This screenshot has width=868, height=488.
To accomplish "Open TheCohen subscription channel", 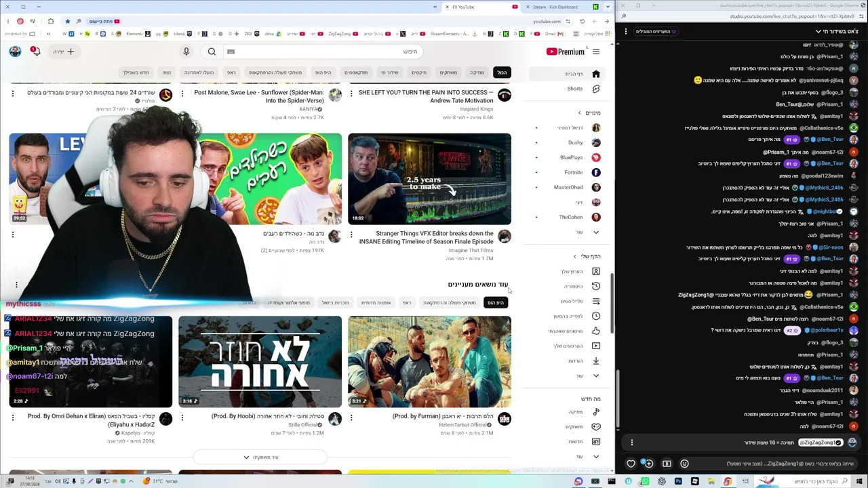I will click(x=566, y=217).
